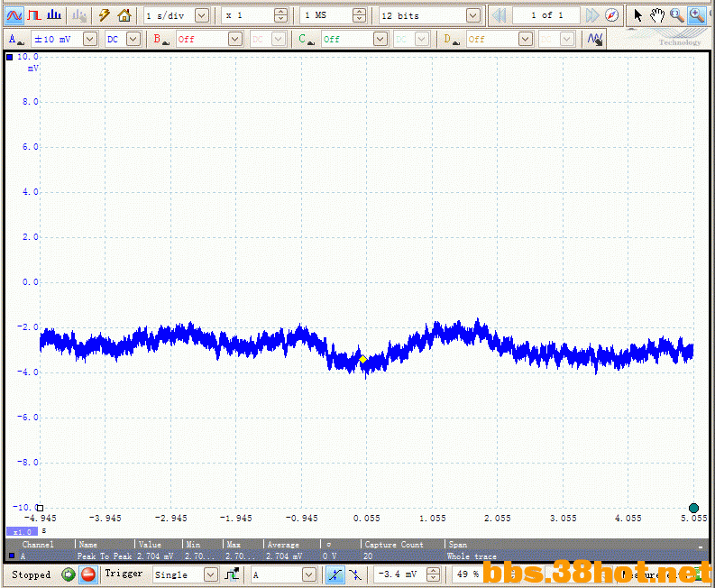Collapse the measurements table minimize mark
The image size is (715, 588).
coord(701,546)
